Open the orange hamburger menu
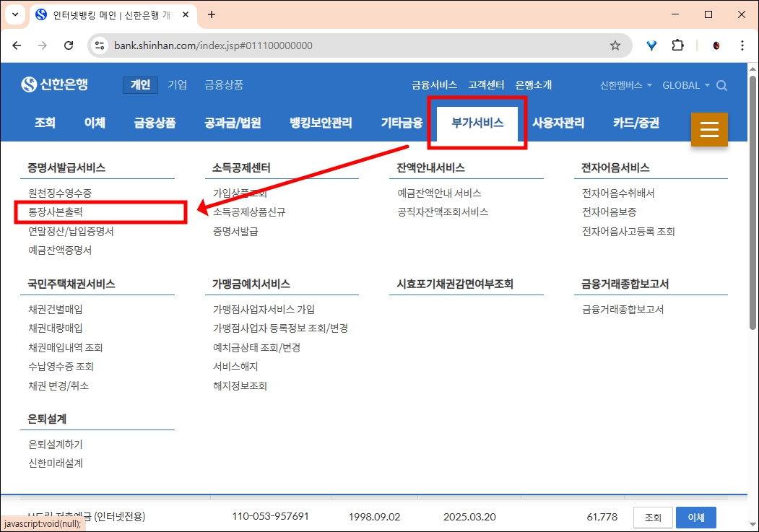 709,130
